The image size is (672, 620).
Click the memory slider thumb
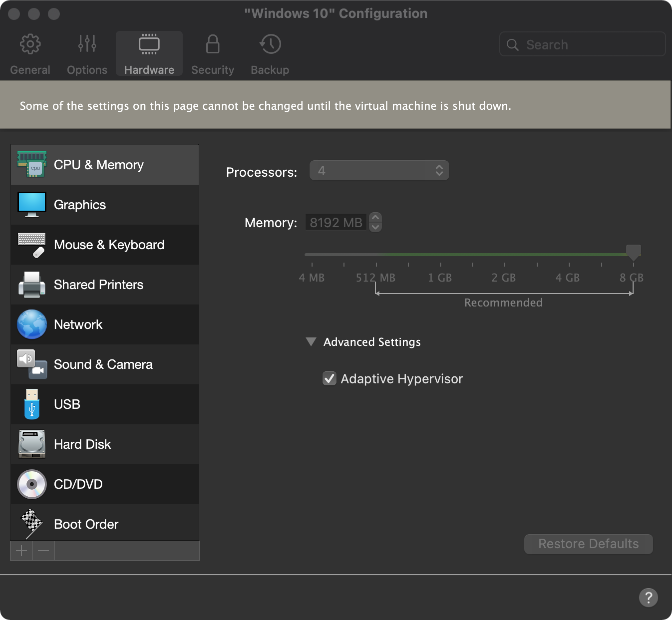pos(633,253)
